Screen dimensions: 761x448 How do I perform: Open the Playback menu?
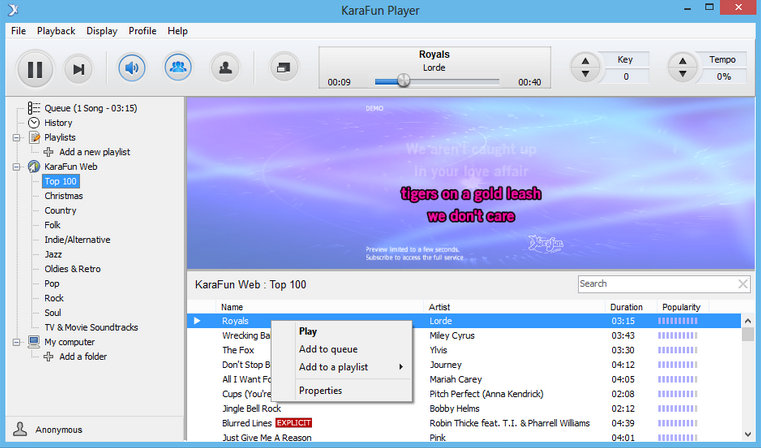(56, 31)
